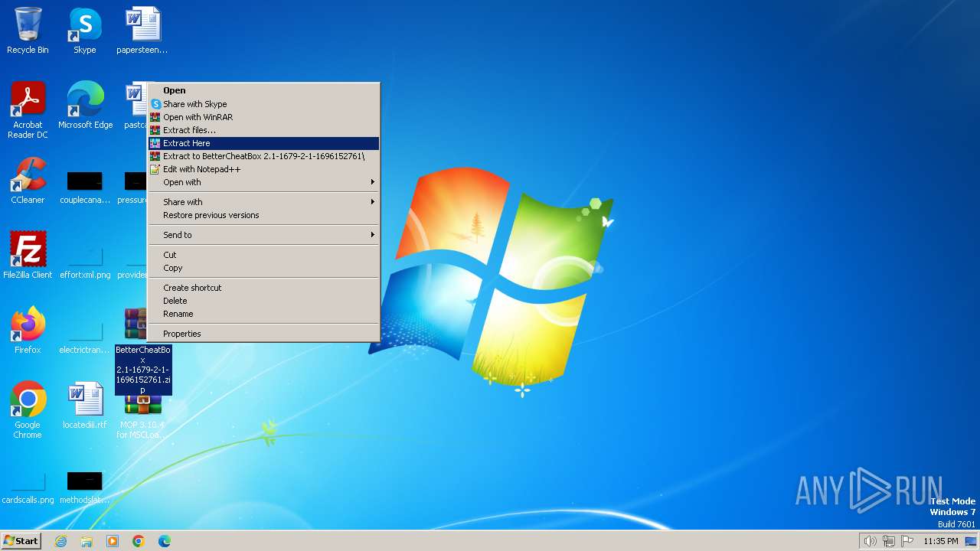
Task: Choose Delete in the context menu
Action: tap(263, 301)
